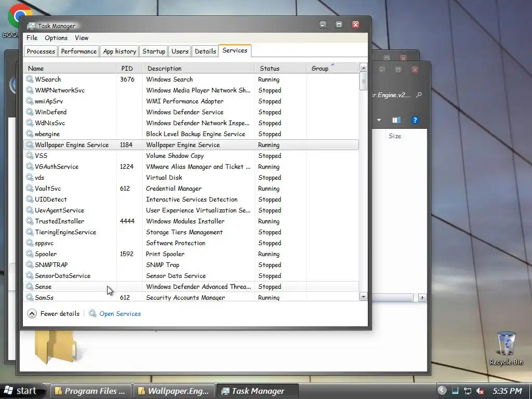532x399 pixels.
Task: Click the network icon in system tray
Action: click(468, 391)
